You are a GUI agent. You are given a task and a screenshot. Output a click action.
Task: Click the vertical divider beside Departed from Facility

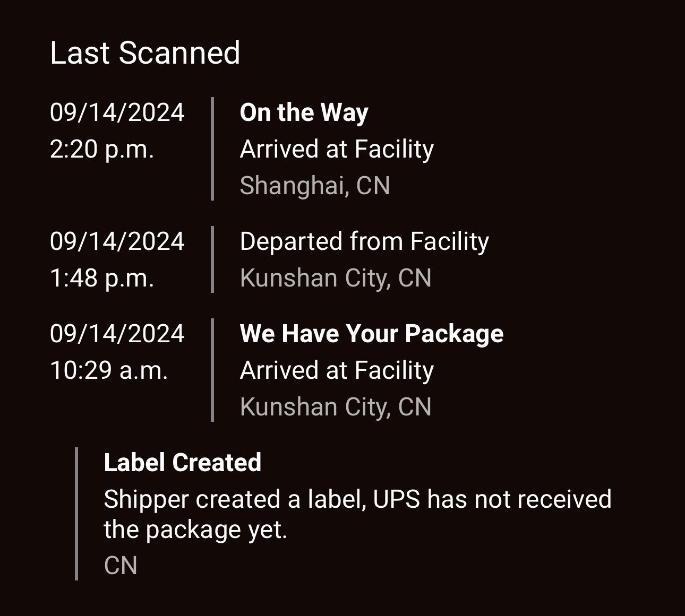click(212, 259)
